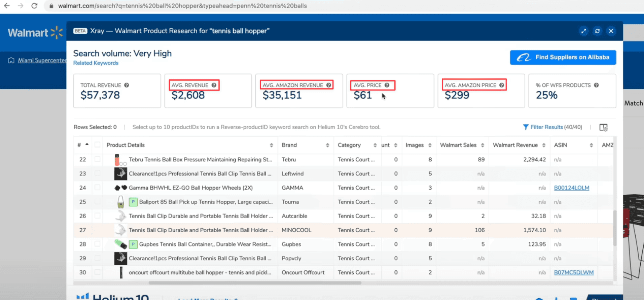Click the BETA badge in Xray header
The image size is (644, 300).
pyautogui.click(x=80, y=31)
